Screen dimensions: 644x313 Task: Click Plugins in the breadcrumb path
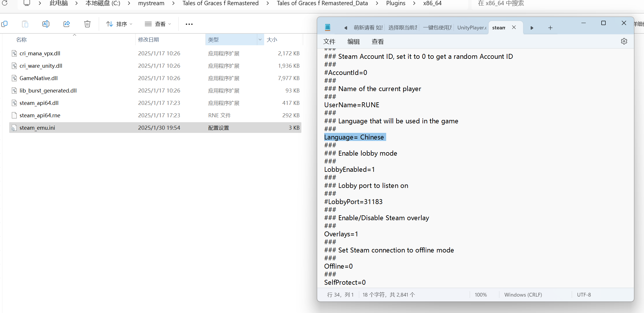(x=396, y=3)
